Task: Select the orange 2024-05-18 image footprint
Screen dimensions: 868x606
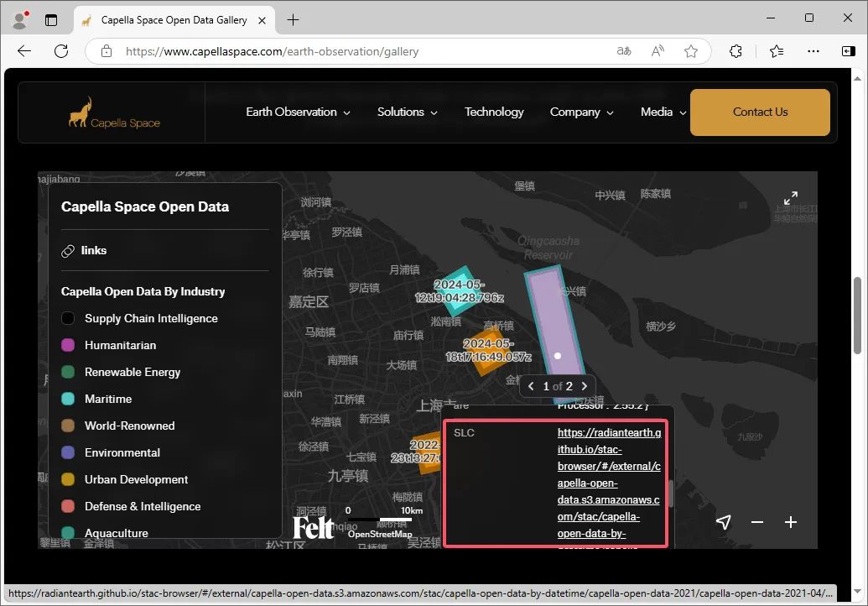Action: coord(488,351)
